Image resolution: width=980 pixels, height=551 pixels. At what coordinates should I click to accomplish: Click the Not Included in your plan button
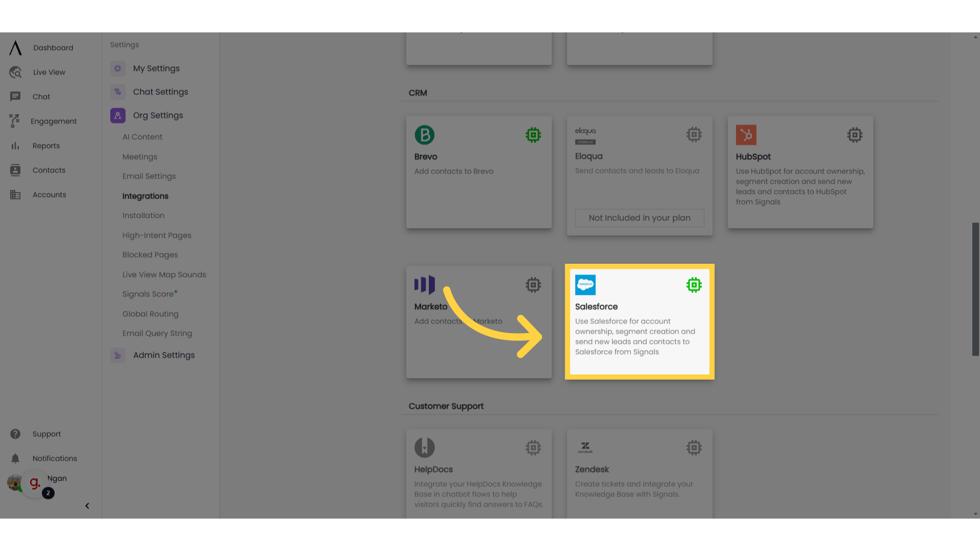coord(640,217)
